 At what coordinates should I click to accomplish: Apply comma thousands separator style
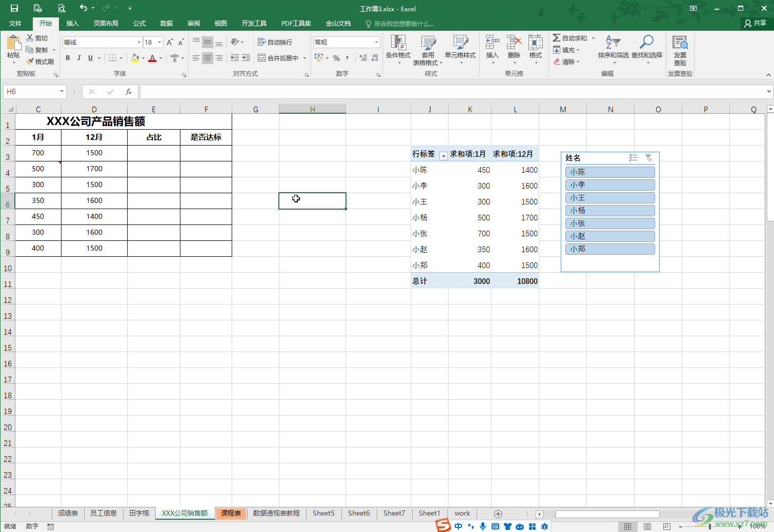(x=347, y=58)
